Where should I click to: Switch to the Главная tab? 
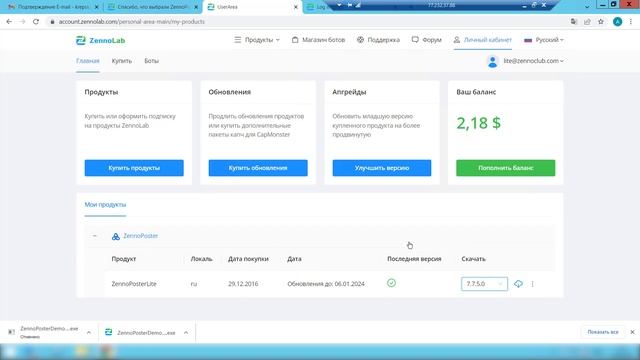(88, 61)
